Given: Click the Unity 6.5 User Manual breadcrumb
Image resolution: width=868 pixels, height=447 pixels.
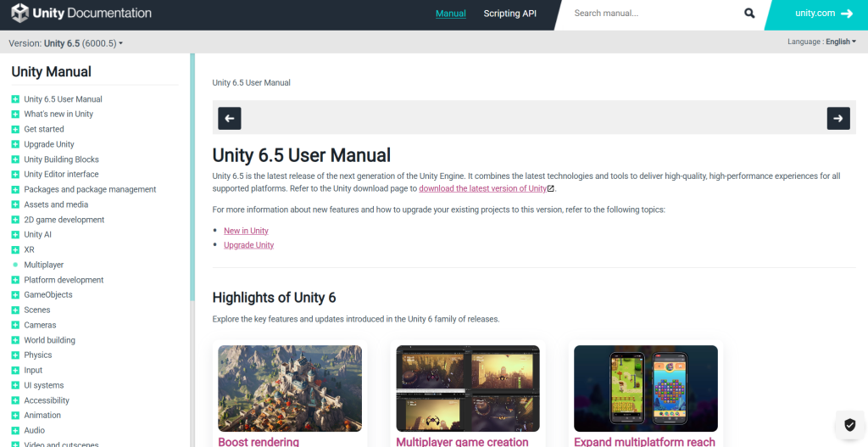Looking at the screenshot, I should coord(251,82).
